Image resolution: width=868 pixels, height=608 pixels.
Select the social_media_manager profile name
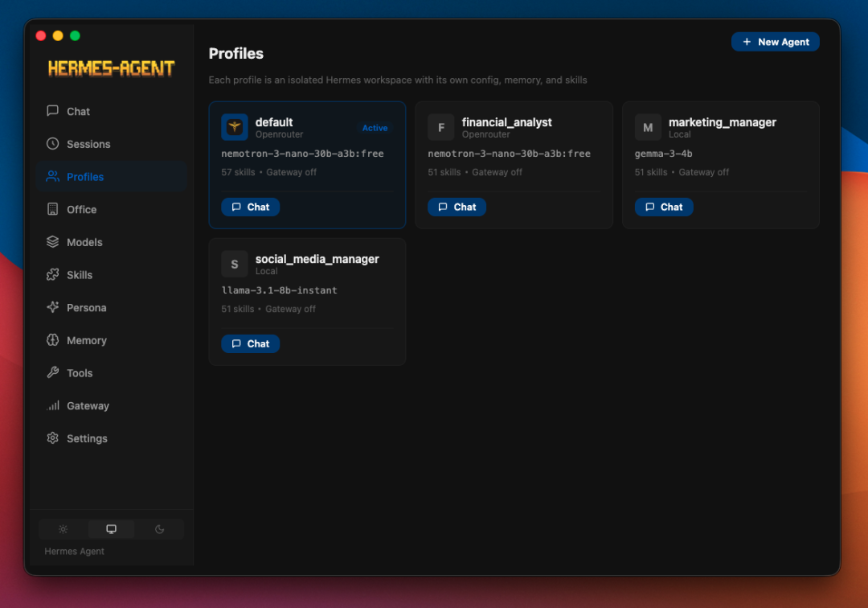(317, 259)
